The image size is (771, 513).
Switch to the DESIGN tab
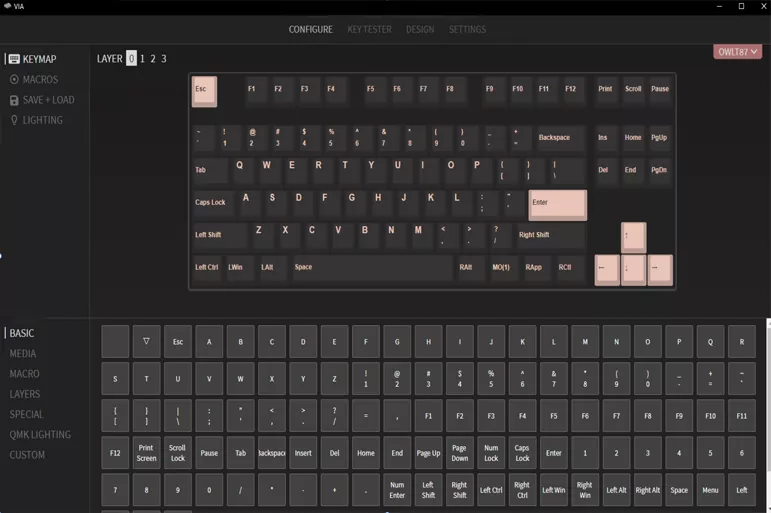click(x=420, y=30)
